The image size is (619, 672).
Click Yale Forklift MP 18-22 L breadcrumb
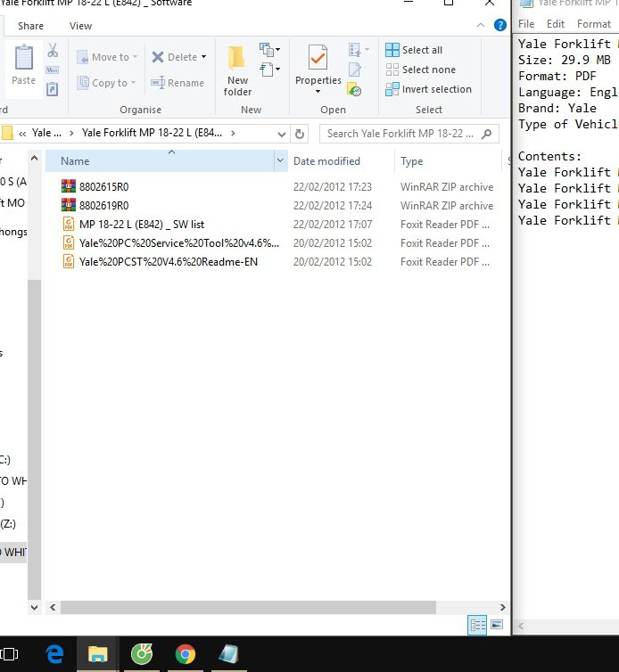click(x=152, y=134)
